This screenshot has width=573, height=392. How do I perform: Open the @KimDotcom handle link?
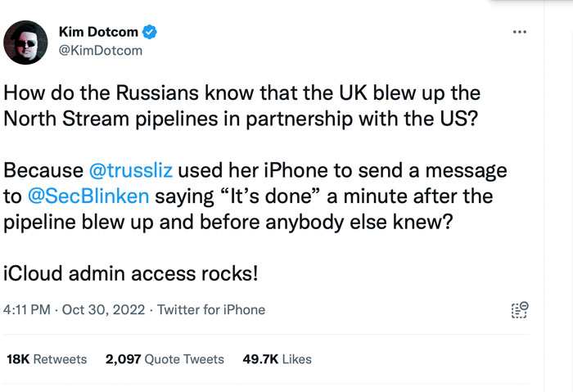click(x=101, y=51)
